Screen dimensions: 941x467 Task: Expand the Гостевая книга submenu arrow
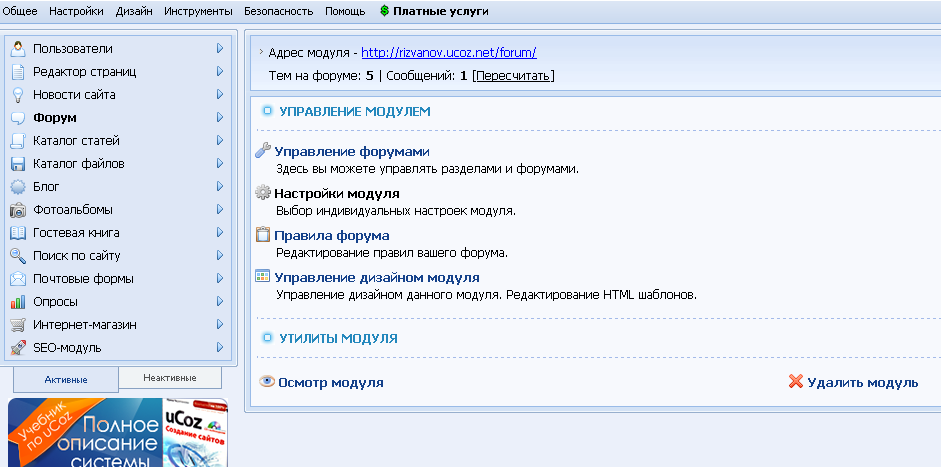click(220, 233)
